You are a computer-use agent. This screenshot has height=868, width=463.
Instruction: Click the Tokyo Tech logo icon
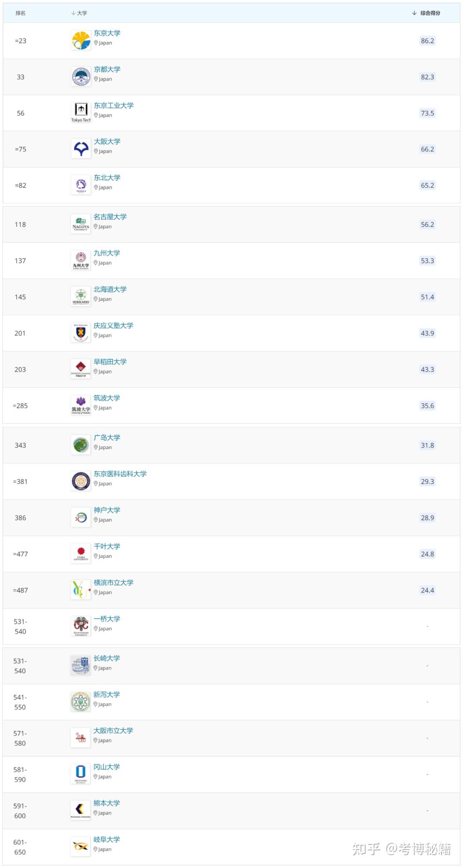tap(81, 113)
